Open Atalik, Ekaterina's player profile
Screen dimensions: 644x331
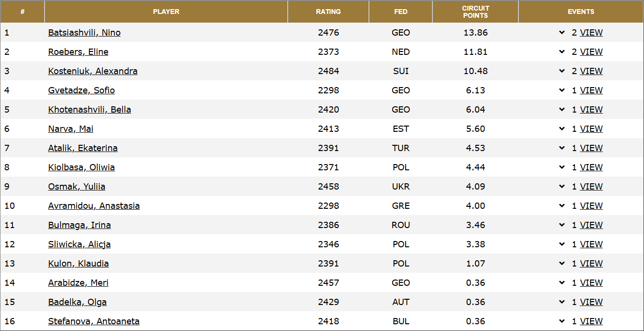83,148
